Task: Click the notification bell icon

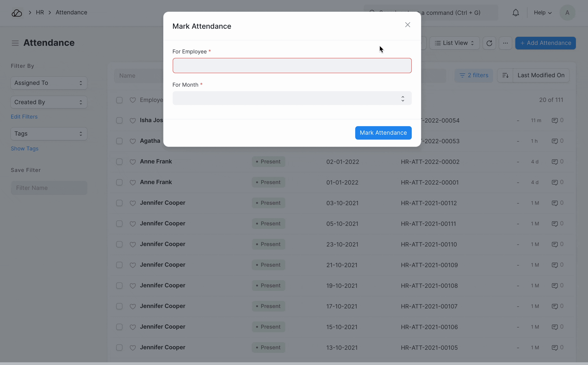Action: (515, 13)
